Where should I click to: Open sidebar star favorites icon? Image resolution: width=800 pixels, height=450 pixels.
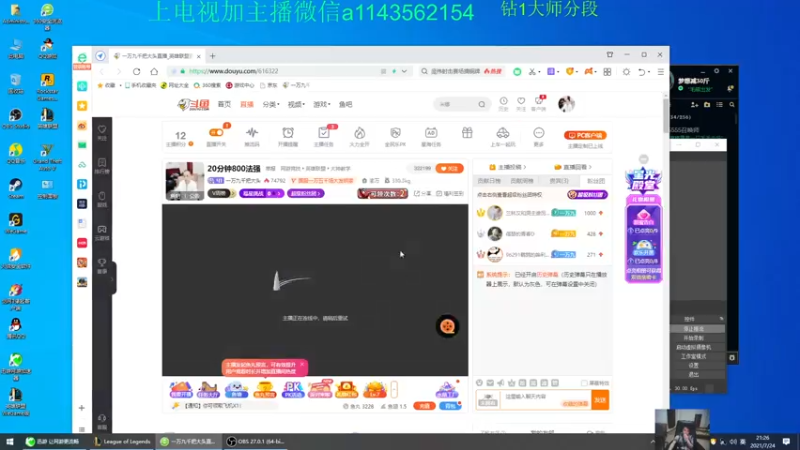(x=82, y=106)
